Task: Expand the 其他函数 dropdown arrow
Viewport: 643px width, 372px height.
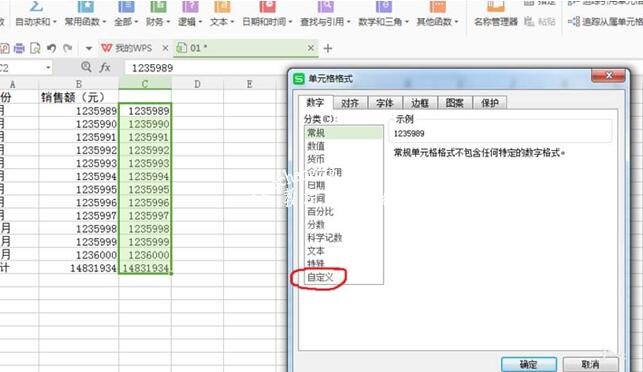Action: (456, 22)
